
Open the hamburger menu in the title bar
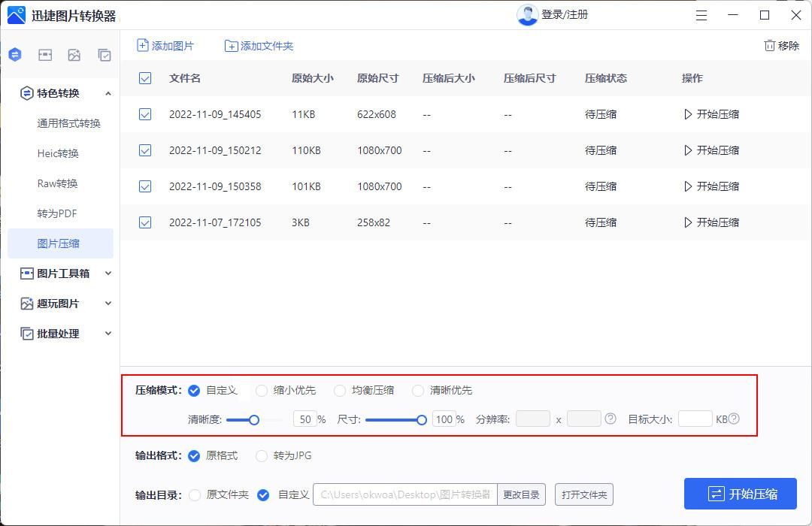(701, 15)
